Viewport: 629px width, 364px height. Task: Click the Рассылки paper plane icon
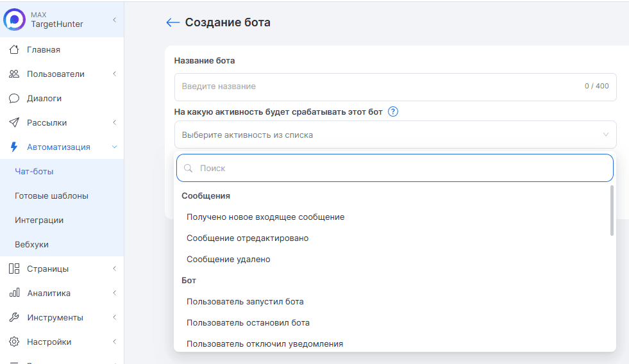[14, 122]
